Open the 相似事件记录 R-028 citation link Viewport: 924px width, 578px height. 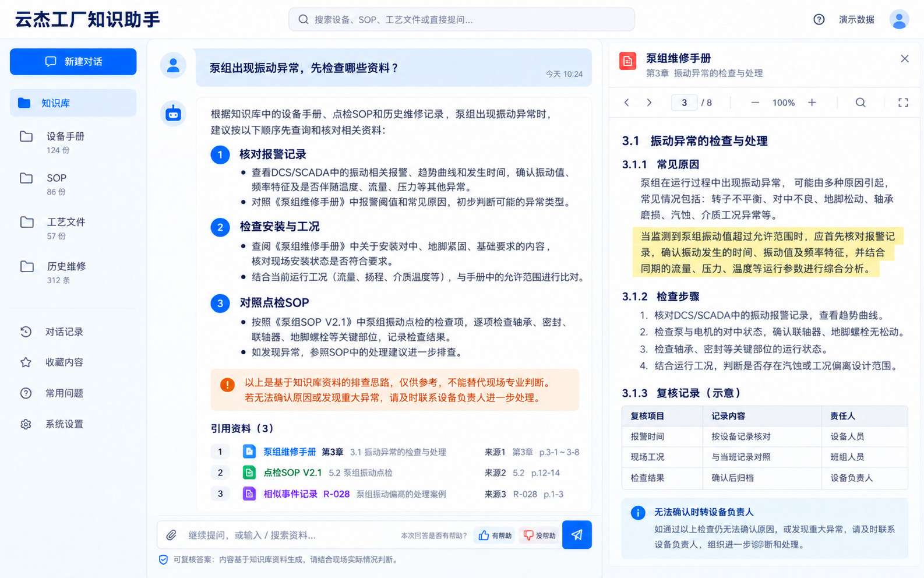pos(306,494)
